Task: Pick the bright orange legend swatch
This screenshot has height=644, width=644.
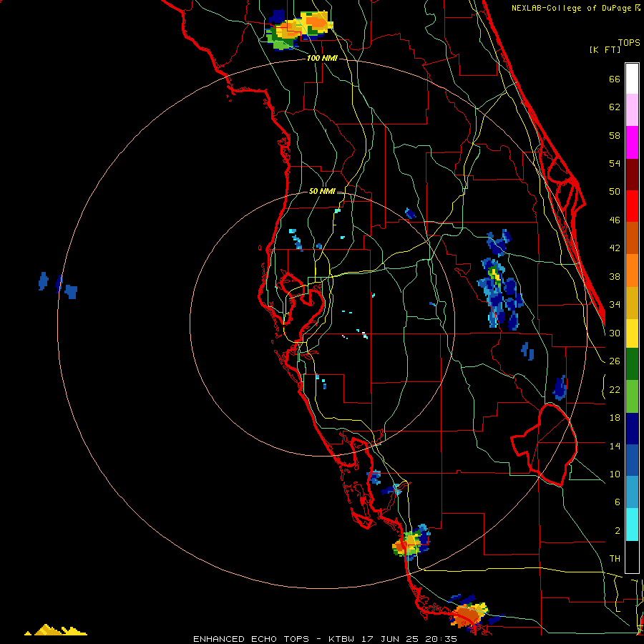Action: coord(632,270)
